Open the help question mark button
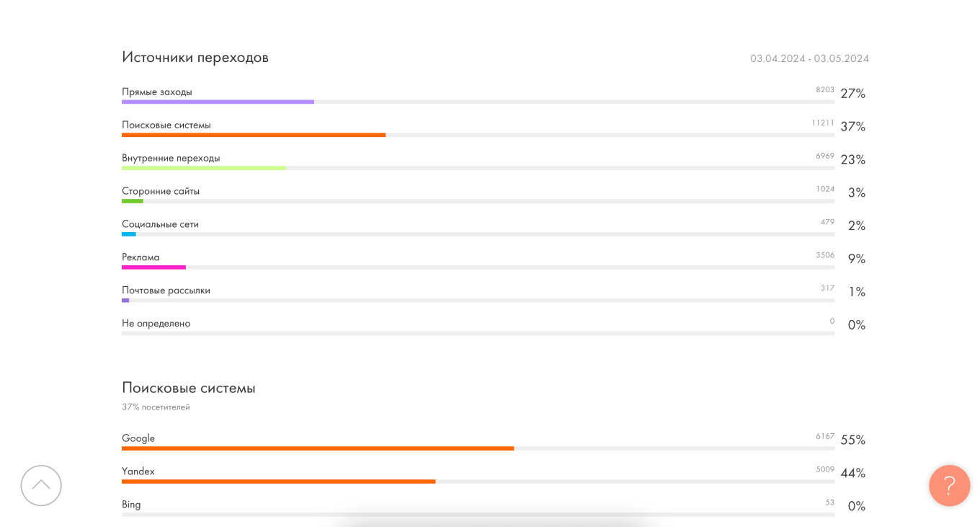 point(949,485)
